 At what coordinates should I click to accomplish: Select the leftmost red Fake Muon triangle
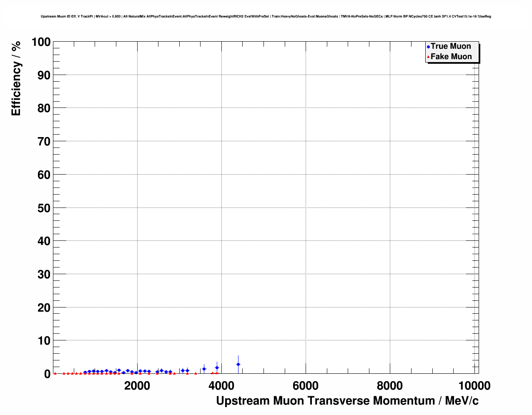click(55, 373)
